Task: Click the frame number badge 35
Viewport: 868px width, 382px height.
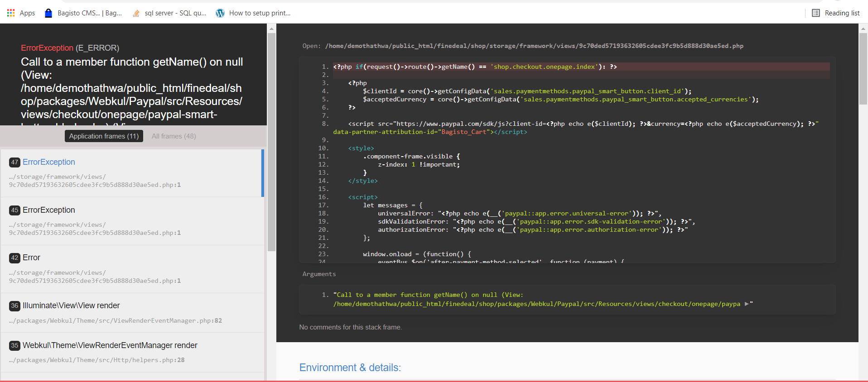Action: coord(14,345)
